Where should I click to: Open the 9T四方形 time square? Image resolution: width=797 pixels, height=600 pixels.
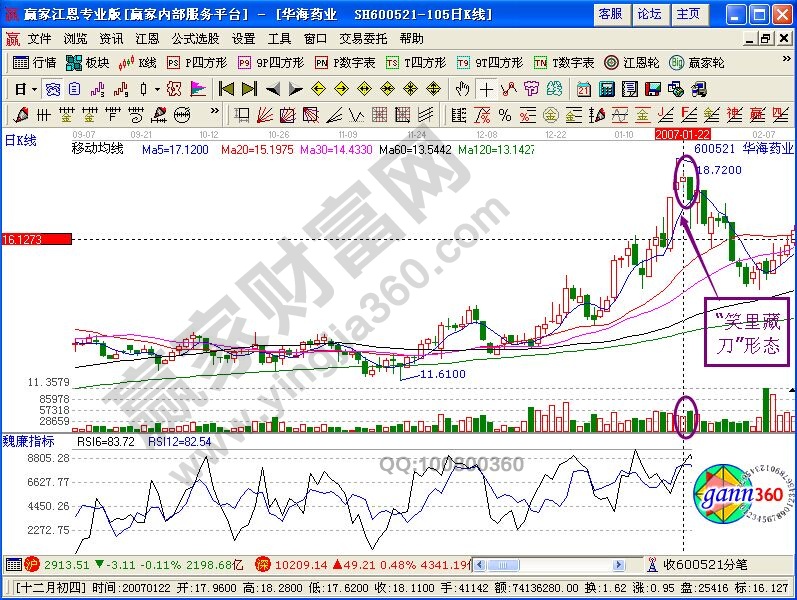pyautogui.click(x=489, y=63)
